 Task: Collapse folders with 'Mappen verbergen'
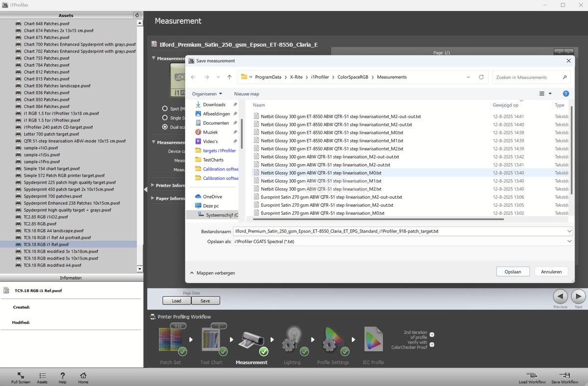pyautogui.click(x=213, y=273)
